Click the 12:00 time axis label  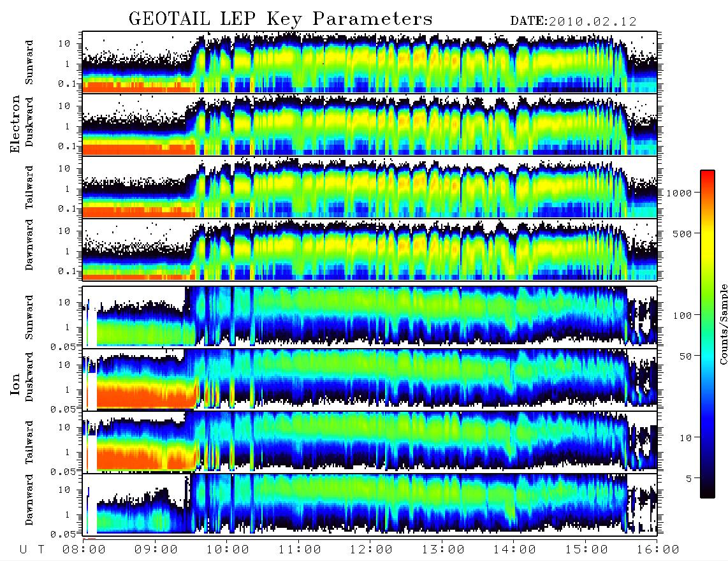(371, 550)
